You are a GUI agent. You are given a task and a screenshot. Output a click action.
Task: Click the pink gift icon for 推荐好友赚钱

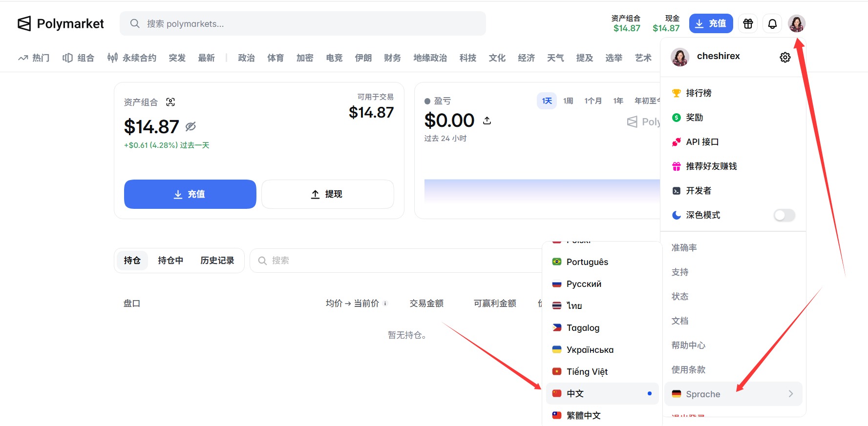coord(677,166)
